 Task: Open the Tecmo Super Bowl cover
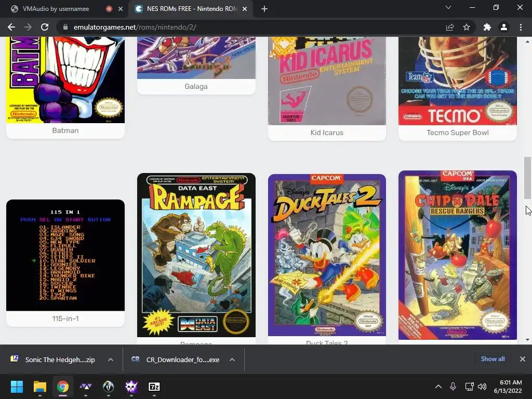(458, 81)
